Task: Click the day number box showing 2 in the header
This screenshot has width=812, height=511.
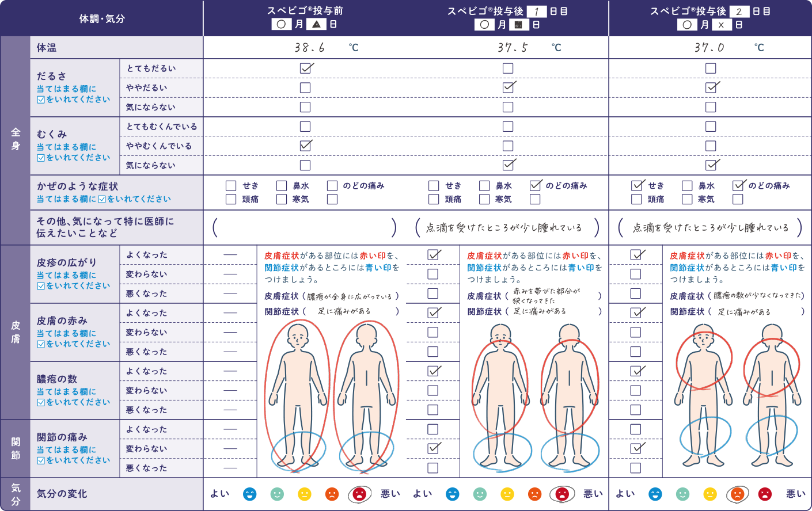Action: coord(739,12)
